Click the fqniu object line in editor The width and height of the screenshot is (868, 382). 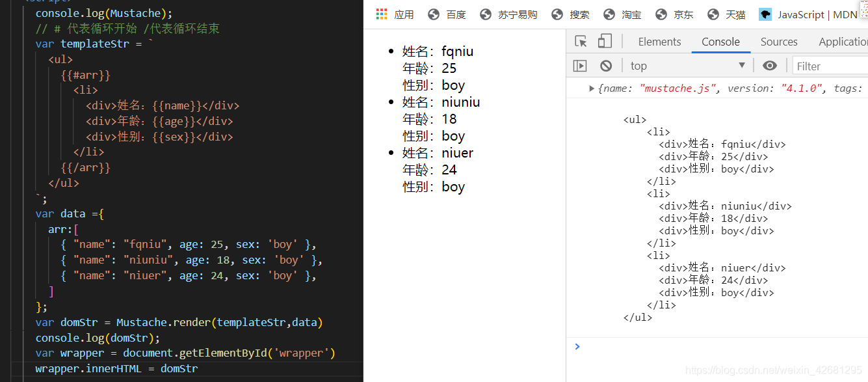(189, 245)
